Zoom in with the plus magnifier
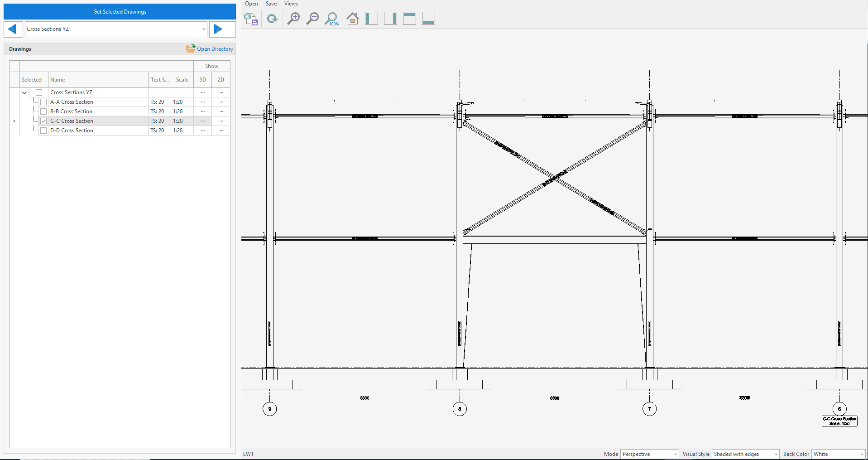 (293, 19)
